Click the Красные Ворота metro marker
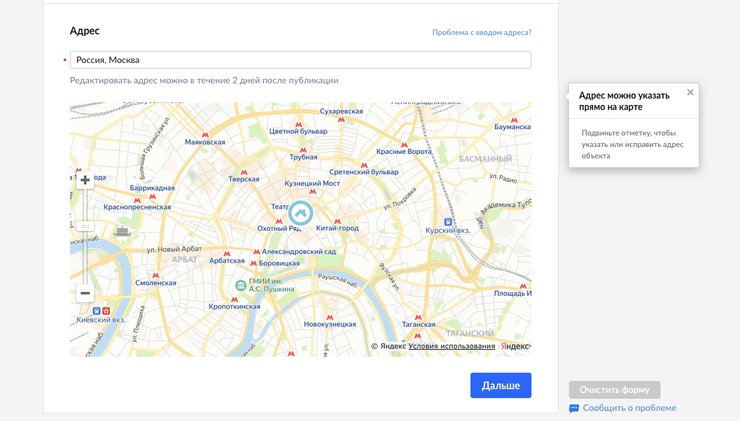This screenshot has height=421, width=740. [x=403, y=143]
